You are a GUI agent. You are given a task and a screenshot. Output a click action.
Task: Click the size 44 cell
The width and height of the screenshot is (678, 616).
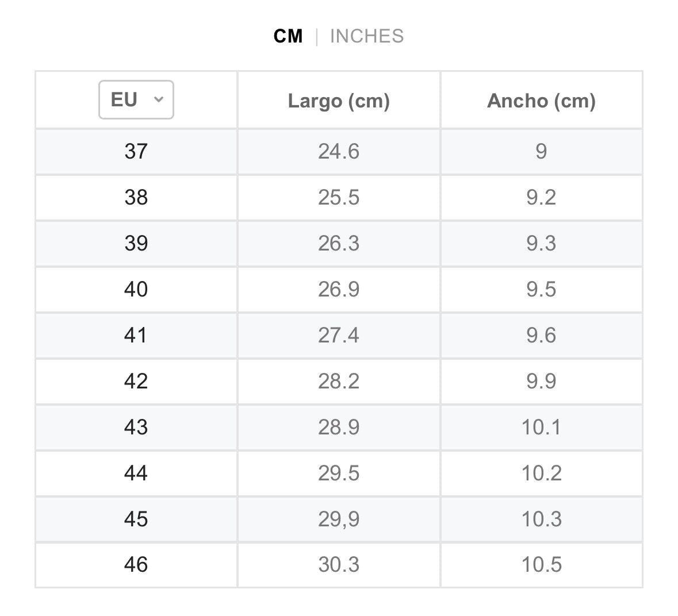[x=136, y=473]
